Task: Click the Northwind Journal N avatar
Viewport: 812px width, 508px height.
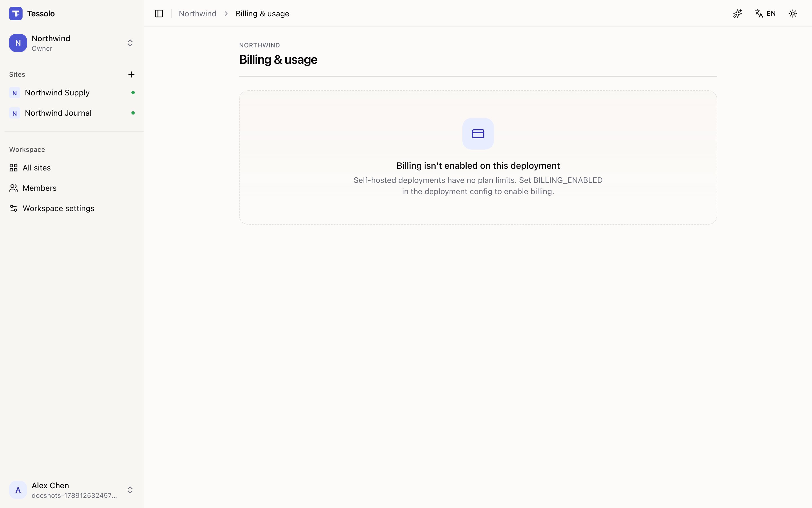Action: coord(14,113)
